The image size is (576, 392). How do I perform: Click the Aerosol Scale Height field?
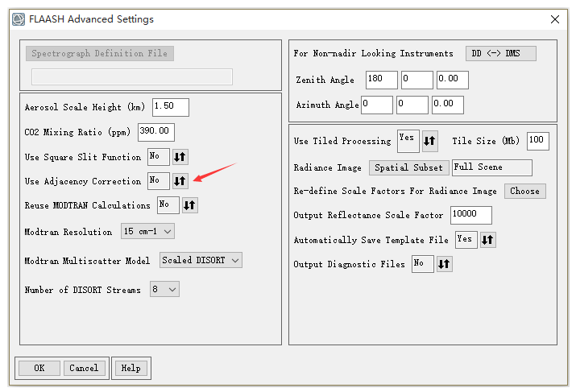click(171, 107)
